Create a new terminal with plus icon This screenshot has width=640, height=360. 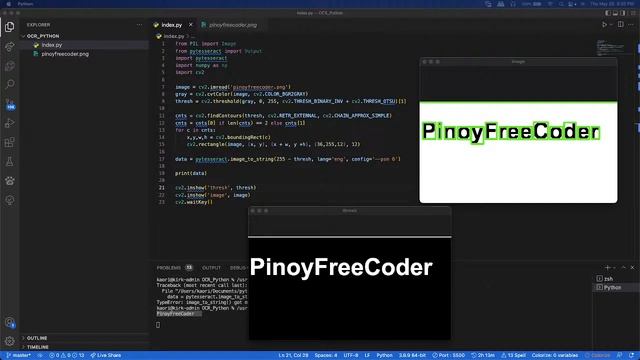tap(608, 268)
